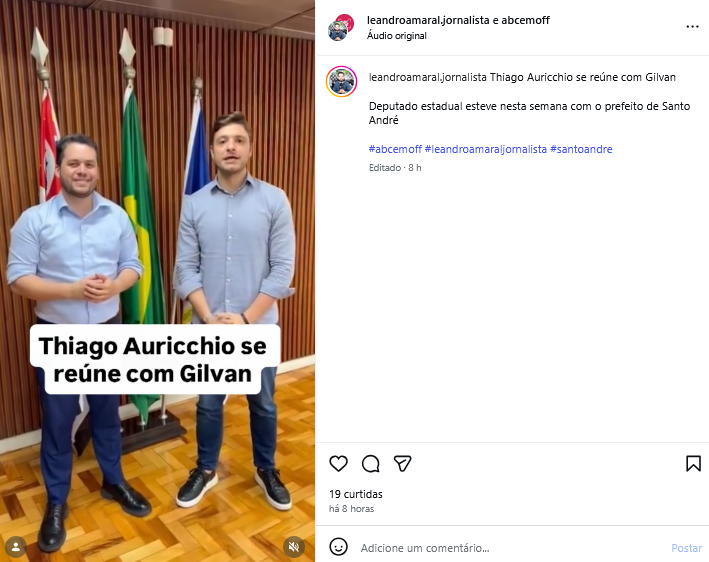Save the post with the bookmark icon
This screenshot has width=709, height=562.
pos(693,463)
